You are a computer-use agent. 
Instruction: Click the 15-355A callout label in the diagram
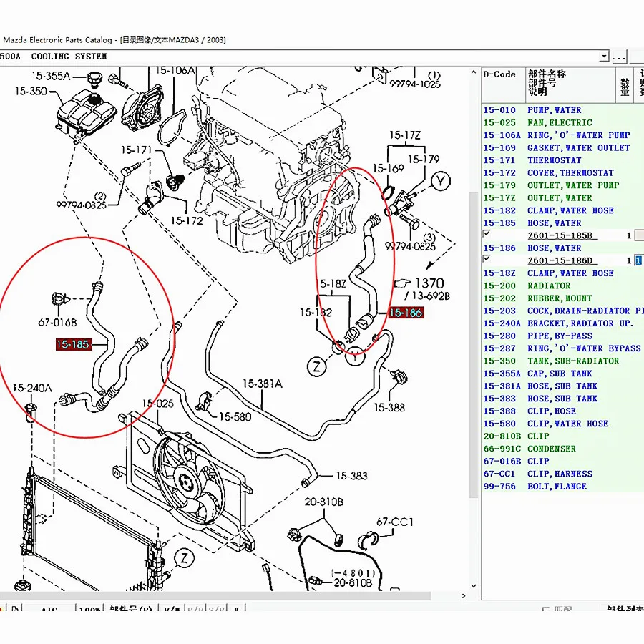[51, 76]
